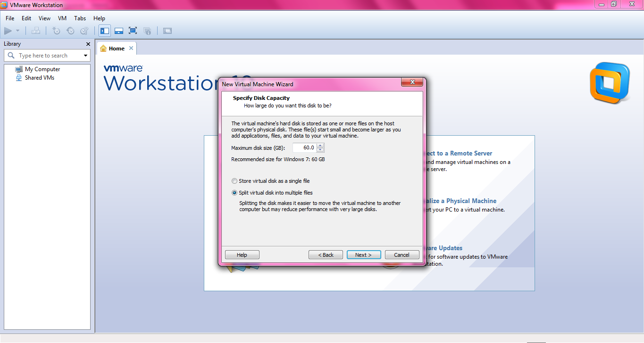Open the File menu
The width and height of the screenshot is (644, 343).
click(x=10, y=18)
